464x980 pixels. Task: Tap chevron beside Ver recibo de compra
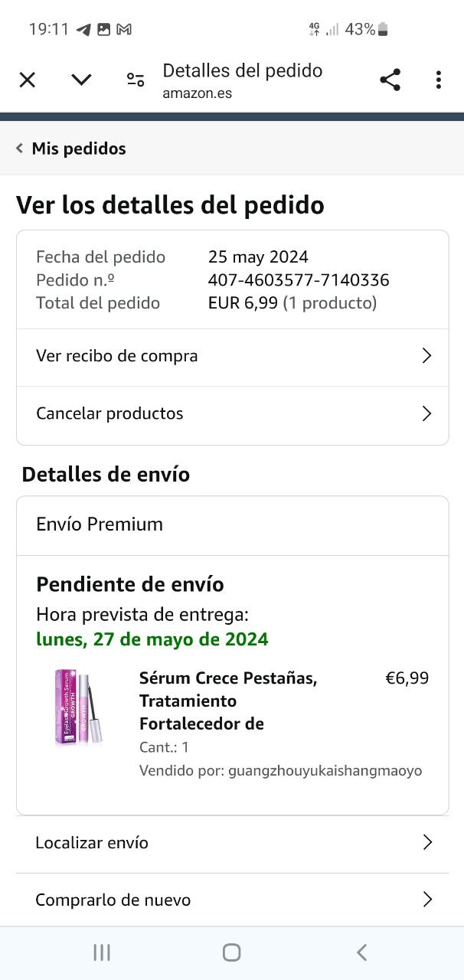427,356
